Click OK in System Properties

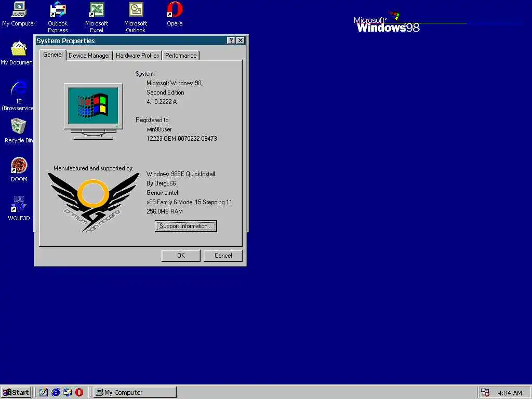tap(181, 256)
